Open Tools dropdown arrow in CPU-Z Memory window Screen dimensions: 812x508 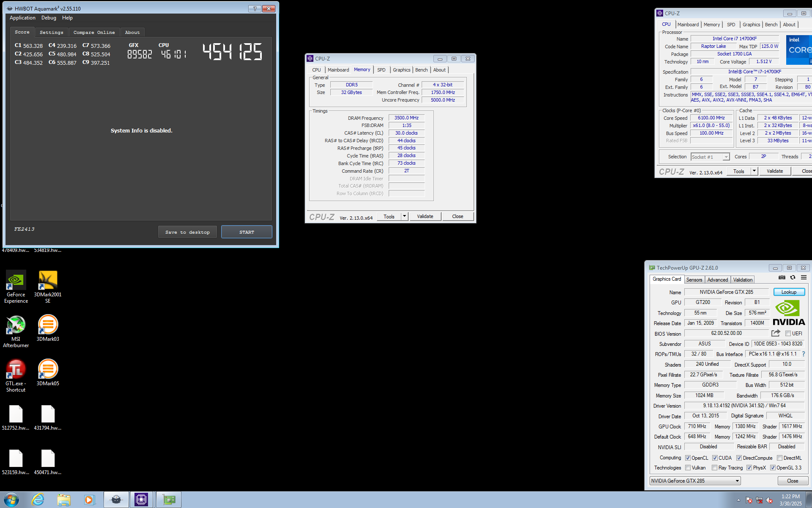pos(404,216)
